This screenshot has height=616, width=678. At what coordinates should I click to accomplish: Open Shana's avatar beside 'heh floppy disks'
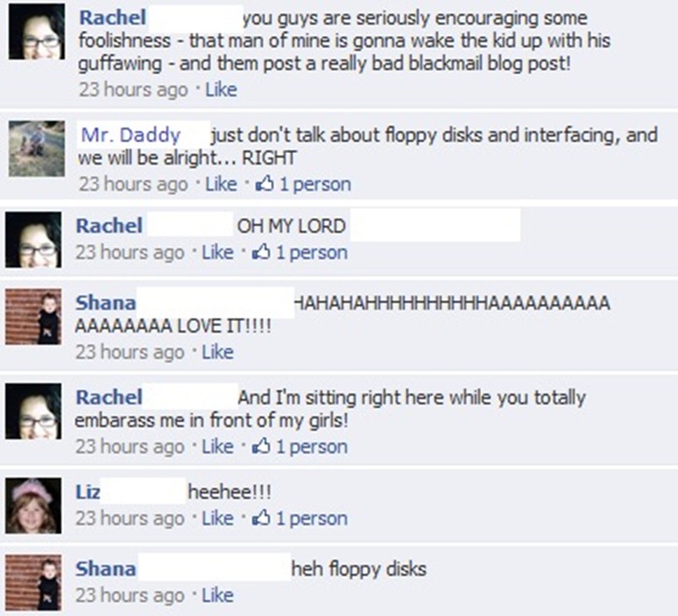click(33, 582)
